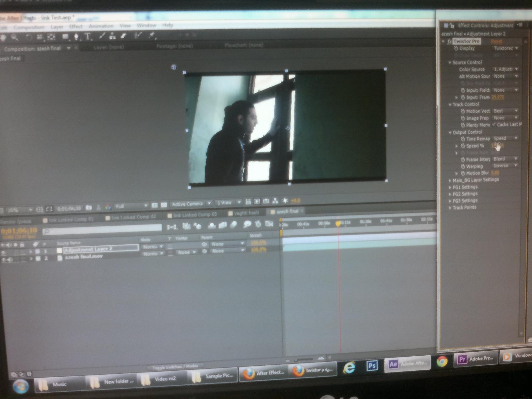Open the Animation menu
This screenshot has height=399, width=532.
coord(101,26)
